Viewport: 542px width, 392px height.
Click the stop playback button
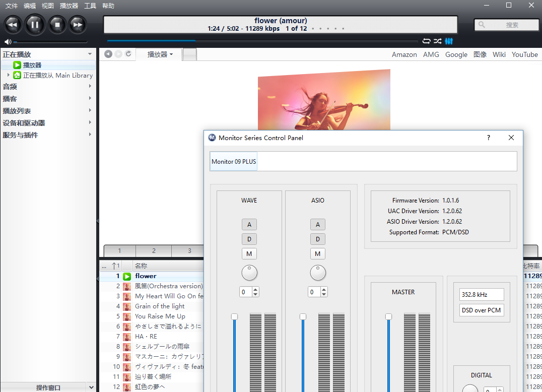tap(57, 24)
